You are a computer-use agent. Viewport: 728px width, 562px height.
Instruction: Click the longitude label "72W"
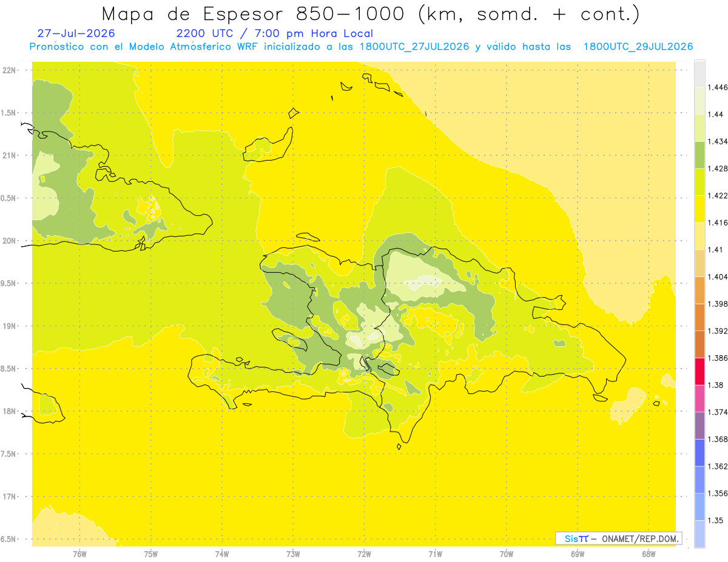tap(364, 554)
